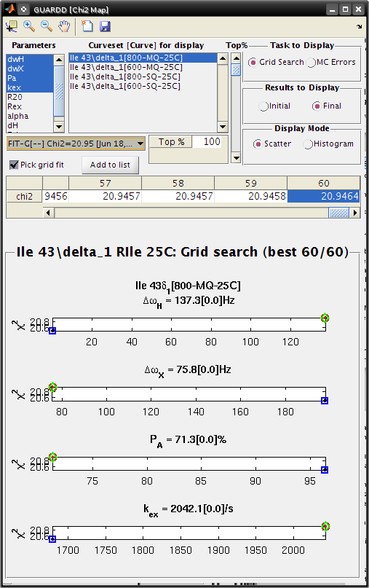
Task: Click the Top % button
Action: [171, 142]
